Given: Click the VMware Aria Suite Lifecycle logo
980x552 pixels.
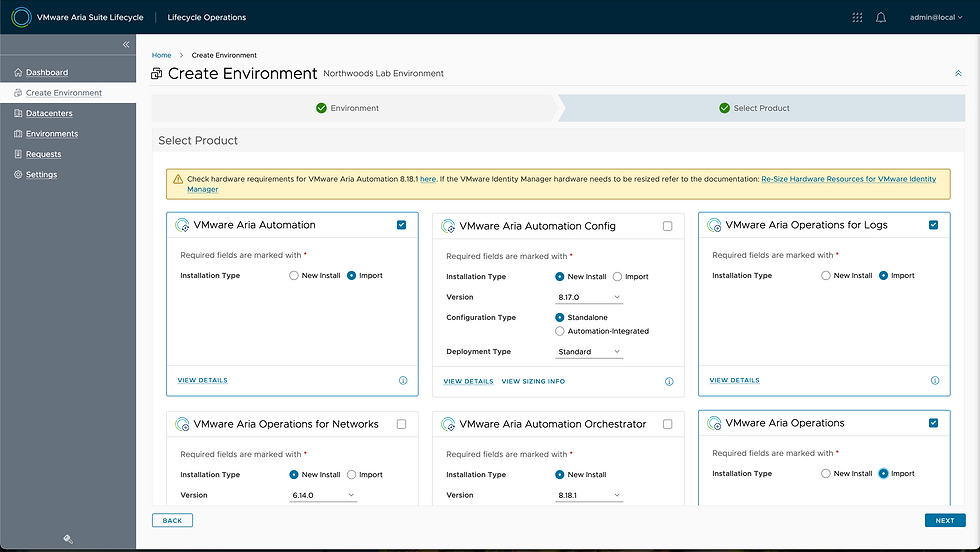Looking at the screenshot, I should pyautogui.click(x=21, y=17).
